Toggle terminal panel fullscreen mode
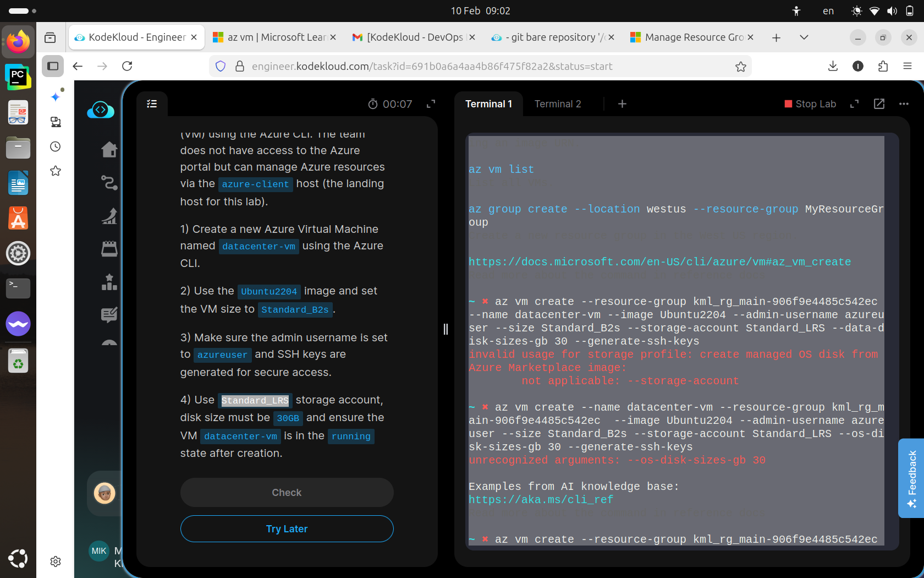The image size is (924, 578). tap(854, 104)
